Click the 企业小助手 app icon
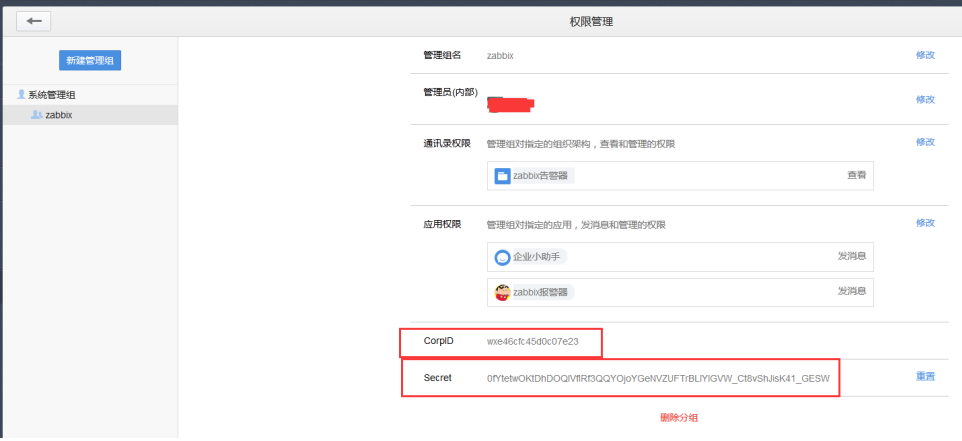Viewport: 962px width, 441px height. [503, 257]
